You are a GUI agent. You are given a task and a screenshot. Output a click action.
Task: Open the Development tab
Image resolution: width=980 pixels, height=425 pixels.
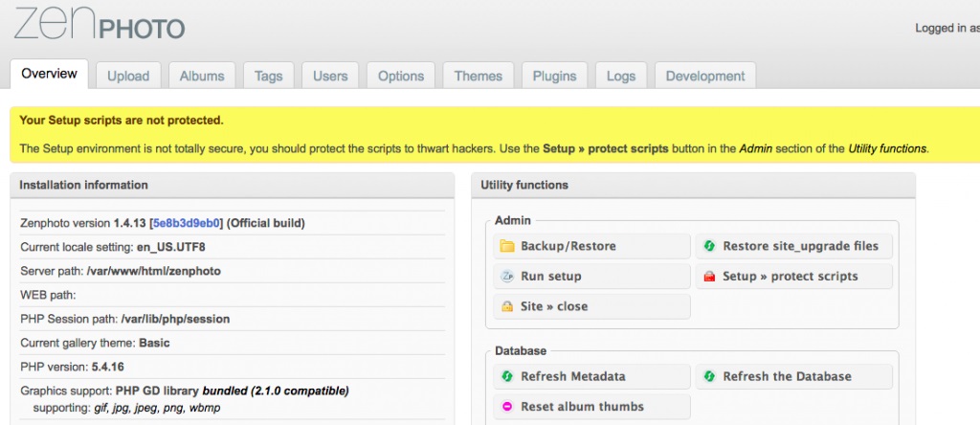(x=705, y=76)
